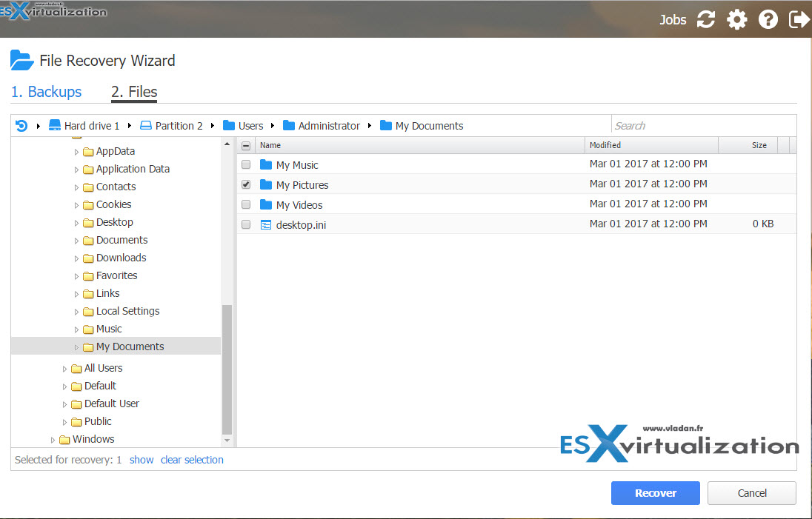Select Default User in folder tree
This screenshot has width=812, height=519.
[x=111, y=404]
